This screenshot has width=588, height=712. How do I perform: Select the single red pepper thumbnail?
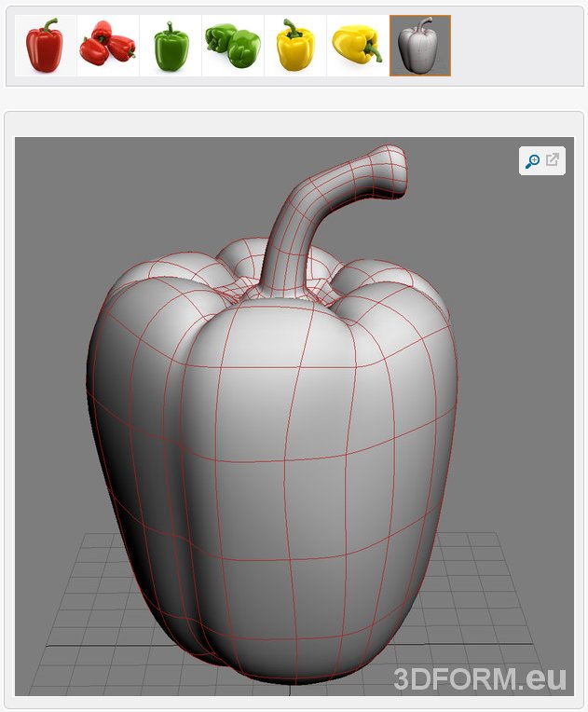(45, 46)
